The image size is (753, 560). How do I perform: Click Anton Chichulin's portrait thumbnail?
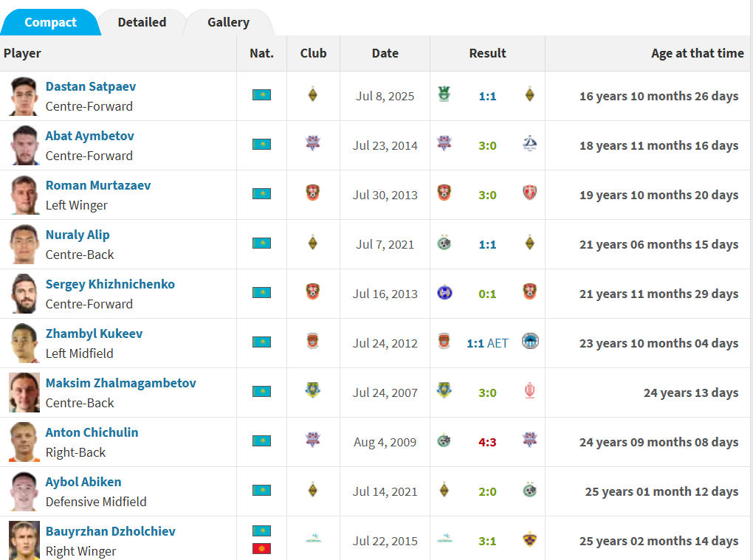pyautogui.click(x=24, y=441)
